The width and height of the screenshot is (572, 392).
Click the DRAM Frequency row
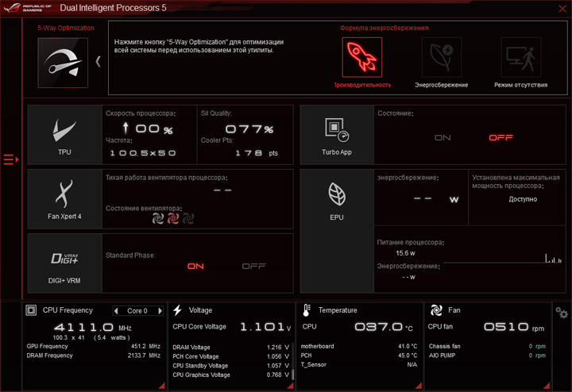[x=94, y=355]
